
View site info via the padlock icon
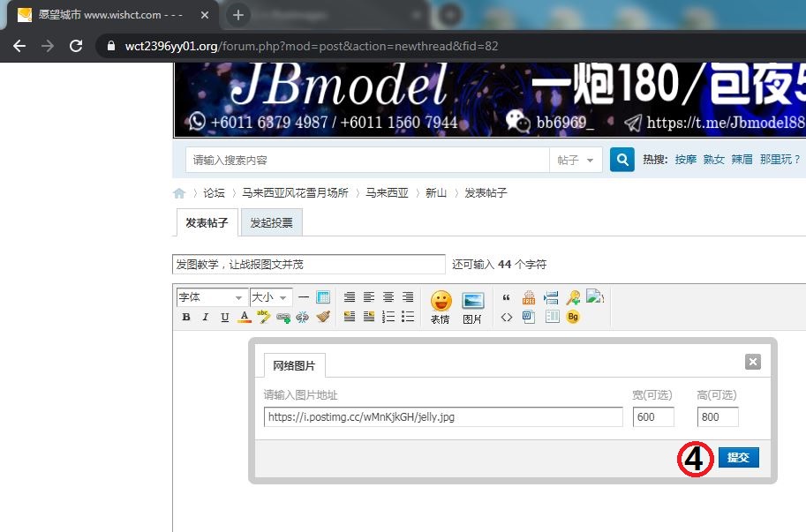[x=110, y=46]
